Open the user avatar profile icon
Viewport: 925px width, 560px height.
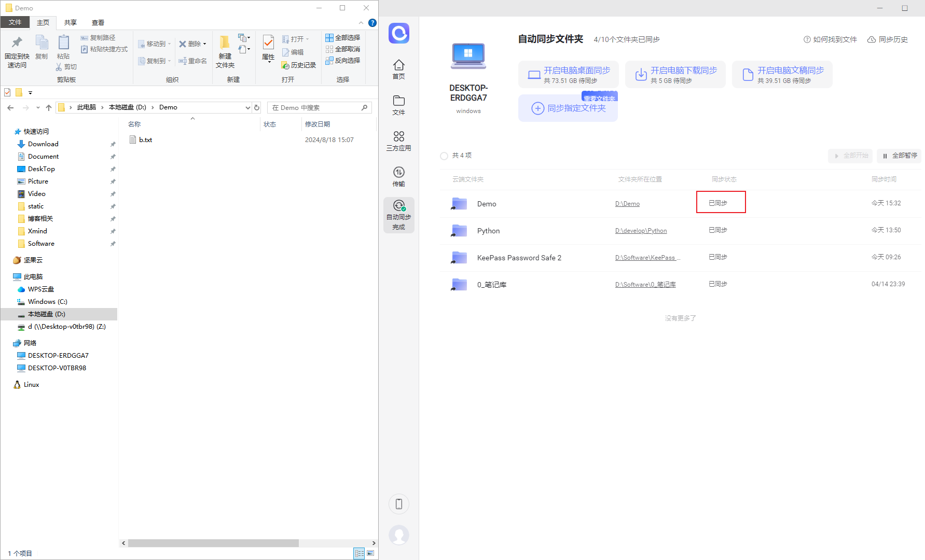[x=399, y=535]
